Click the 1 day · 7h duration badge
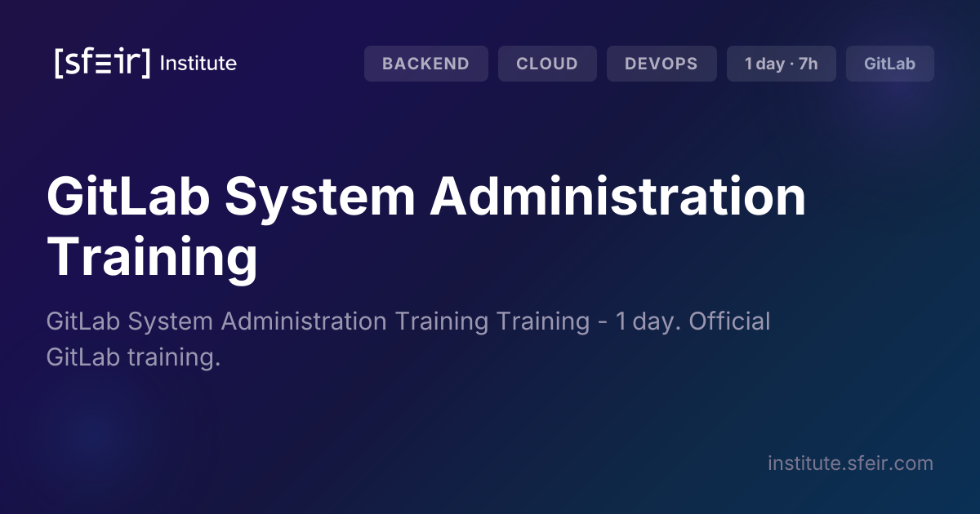The image size is (980, 514). tap(782, 64)
